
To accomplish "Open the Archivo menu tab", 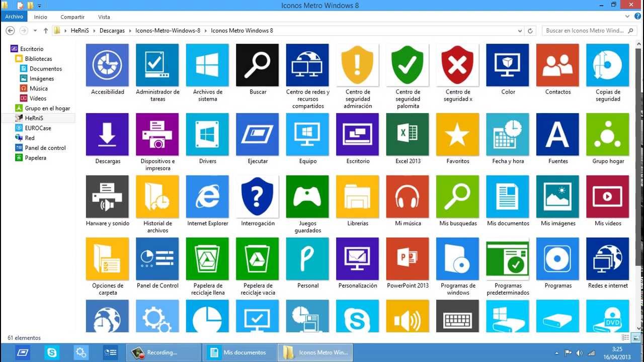I will point(14,17).
